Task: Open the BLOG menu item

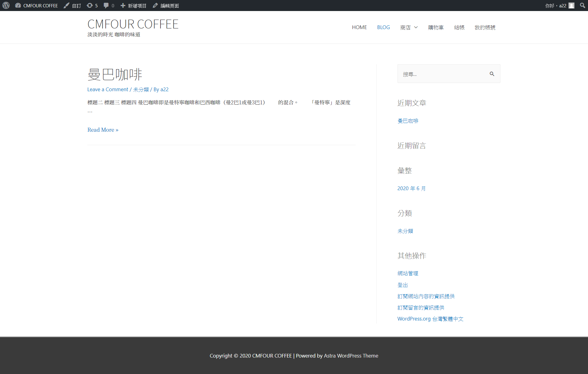Action: click(383, 28)
